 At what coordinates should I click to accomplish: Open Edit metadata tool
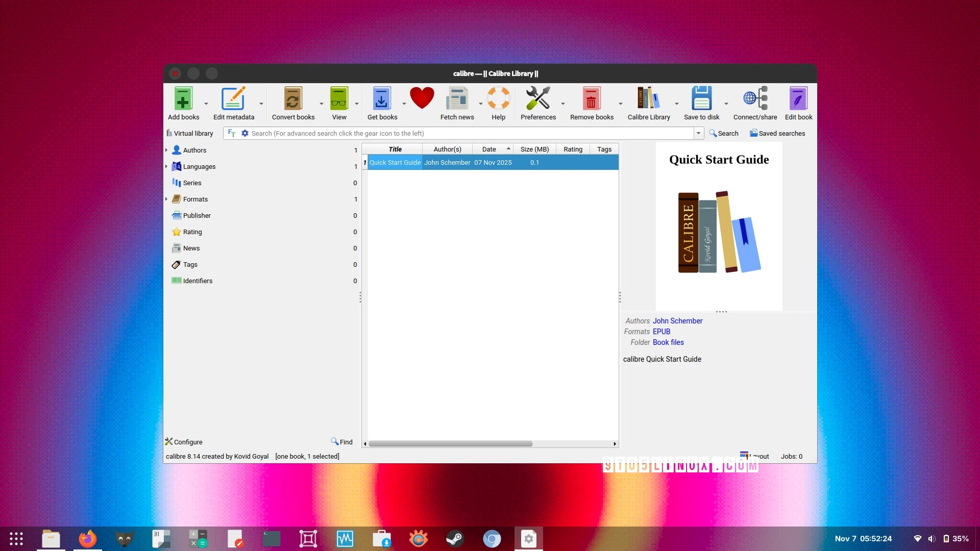pyautogui.click(x=233, y=99)
